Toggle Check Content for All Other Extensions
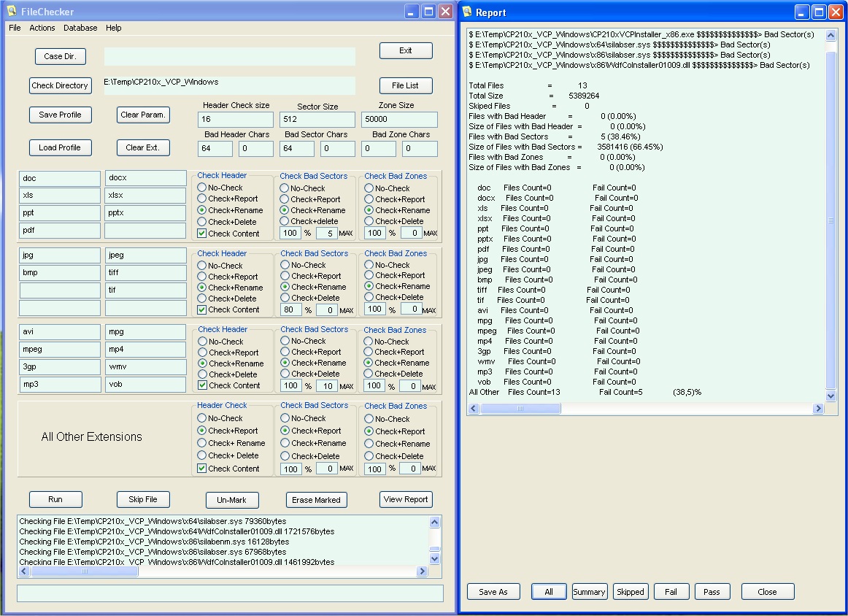 click(201, 469)
